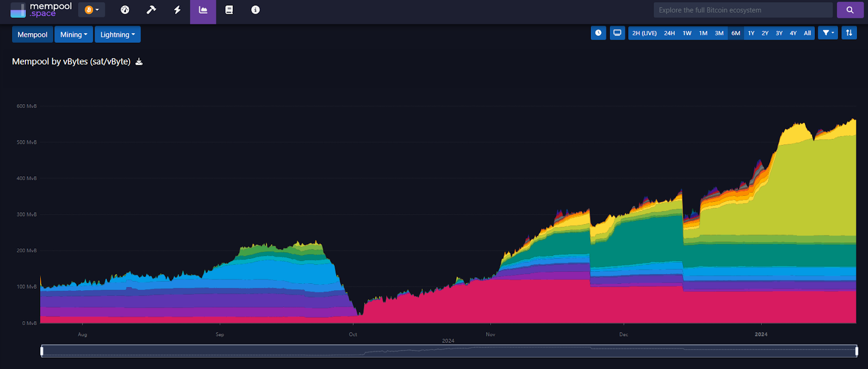The image size is (868, 369).
Task: Open the documentation book icon
Action: click(x=229, y=10)
